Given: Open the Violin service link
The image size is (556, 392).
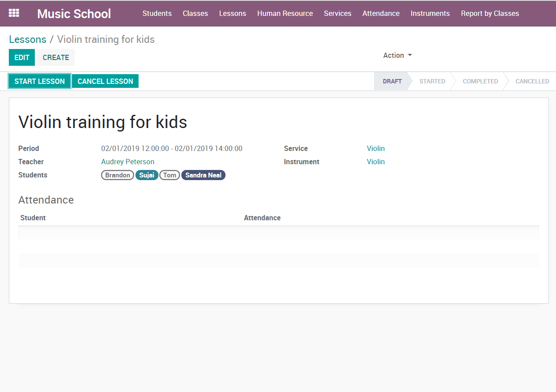Looking at the screenshot, I should (x=376, y=148).
